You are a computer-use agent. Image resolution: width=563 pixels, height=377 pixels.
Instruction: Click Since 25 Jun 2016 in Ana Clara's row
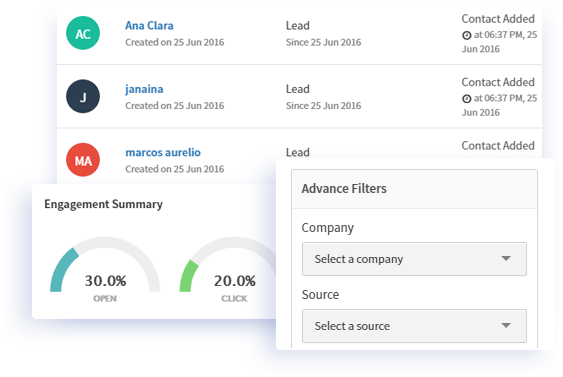point(324,42)
